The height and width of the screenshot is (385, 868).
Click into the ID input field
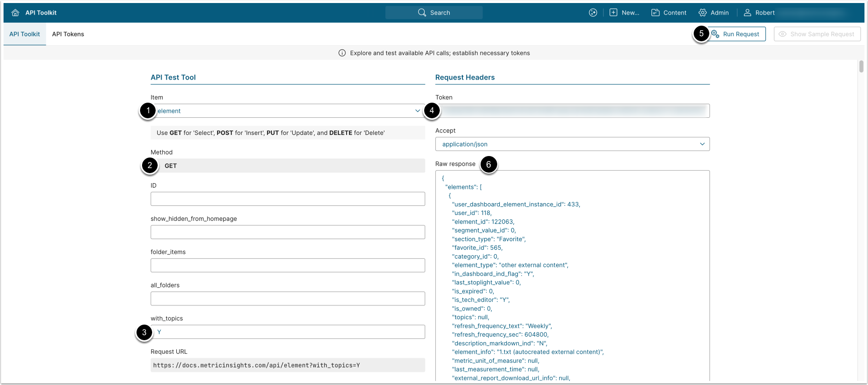(x=288, y=199)
